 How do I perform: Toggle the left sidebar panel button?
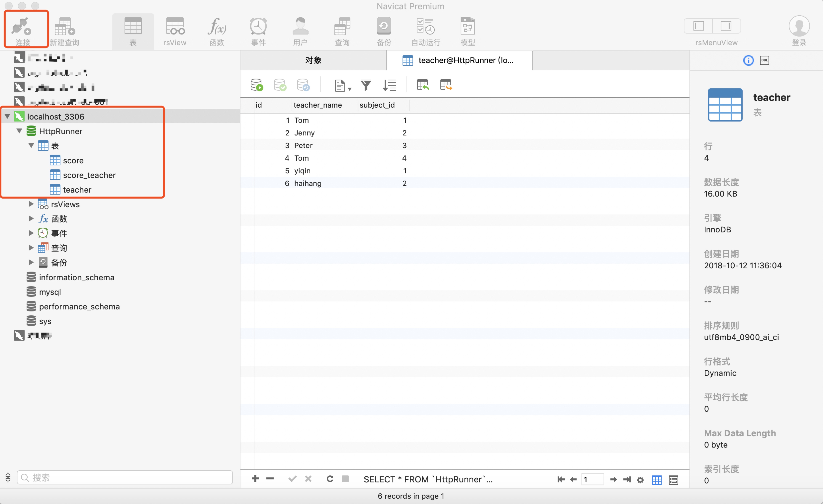pyautogui.click(x=698, y=26)
